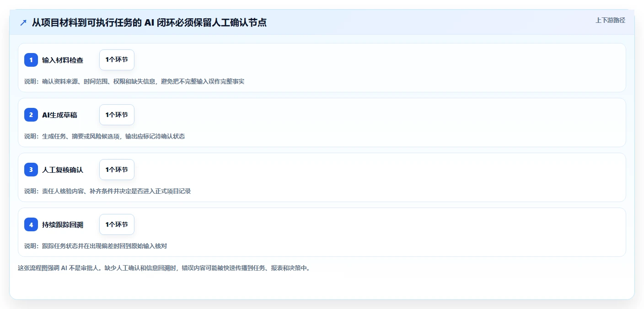The height and width of the screenshot is (309, 644).
Task: Select the 持续跟踪回溯 step title
Action: (63, 224)
